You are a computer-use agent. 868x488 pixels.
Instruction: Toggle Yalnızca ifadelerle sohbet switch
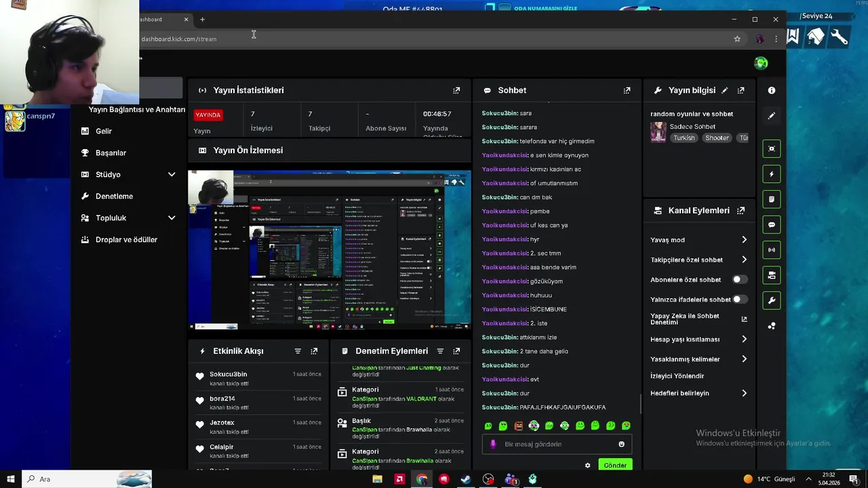(740, 299)
